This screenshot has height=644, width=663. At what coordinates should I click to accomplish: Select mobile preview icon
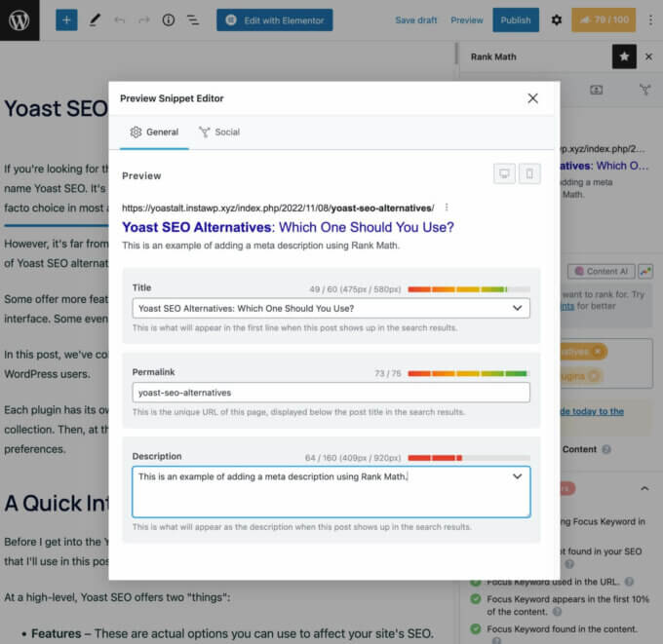529,173
